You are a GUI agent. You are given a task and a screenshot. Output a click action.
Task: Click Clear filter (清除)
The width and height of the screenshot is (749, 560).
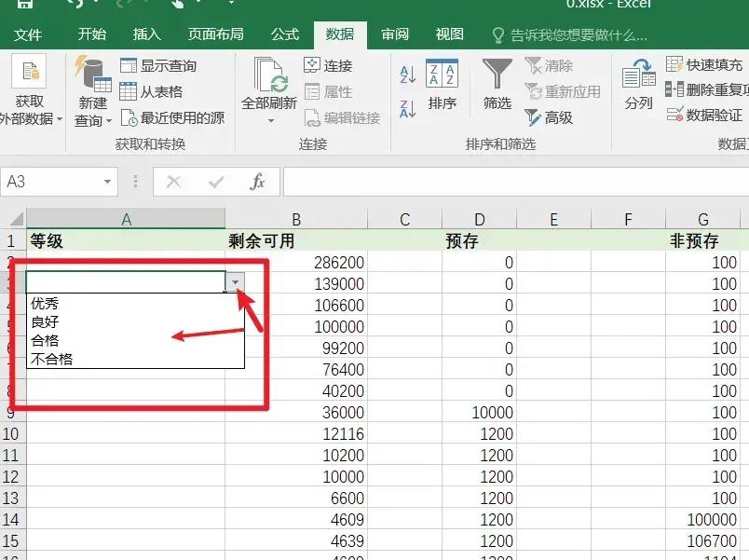pos(549,65)
